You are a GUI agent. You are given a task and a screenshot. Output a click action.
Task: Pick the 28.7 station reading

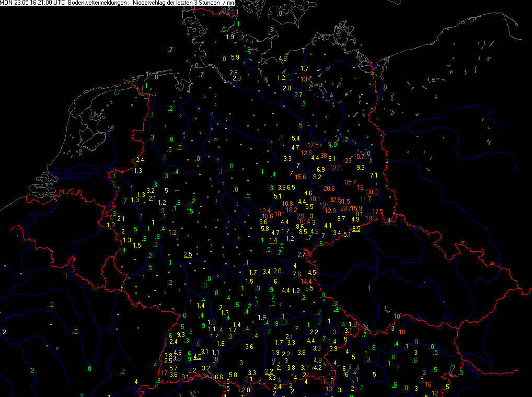tap(346, 208)
